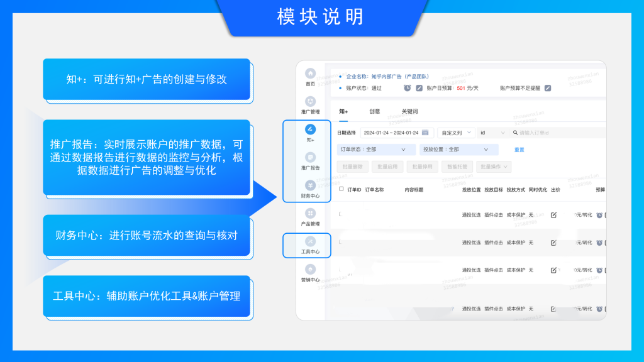Edit bid icon in first order row
Viewport: 644px width, 362px height.
[x=553, y=215]
